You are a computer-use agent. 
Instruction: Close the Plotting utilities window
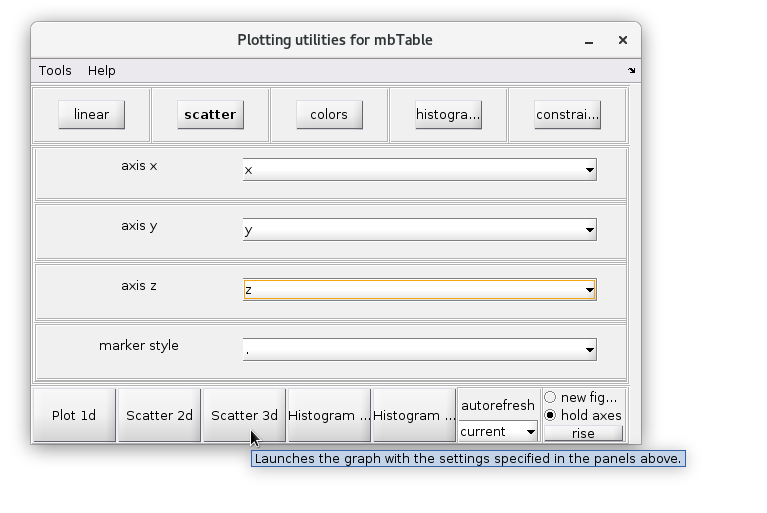tap(623, 40)
